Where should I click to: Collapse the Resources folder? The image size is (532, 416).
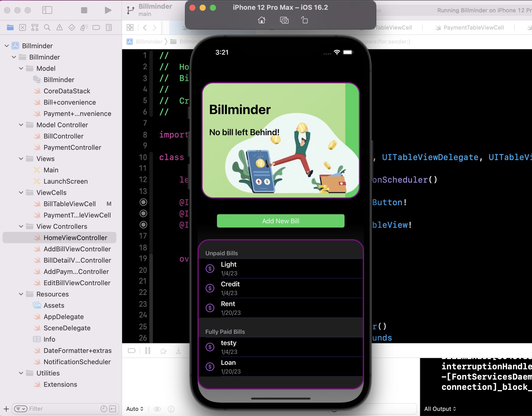pyautogui.click(x=21, y=294)
